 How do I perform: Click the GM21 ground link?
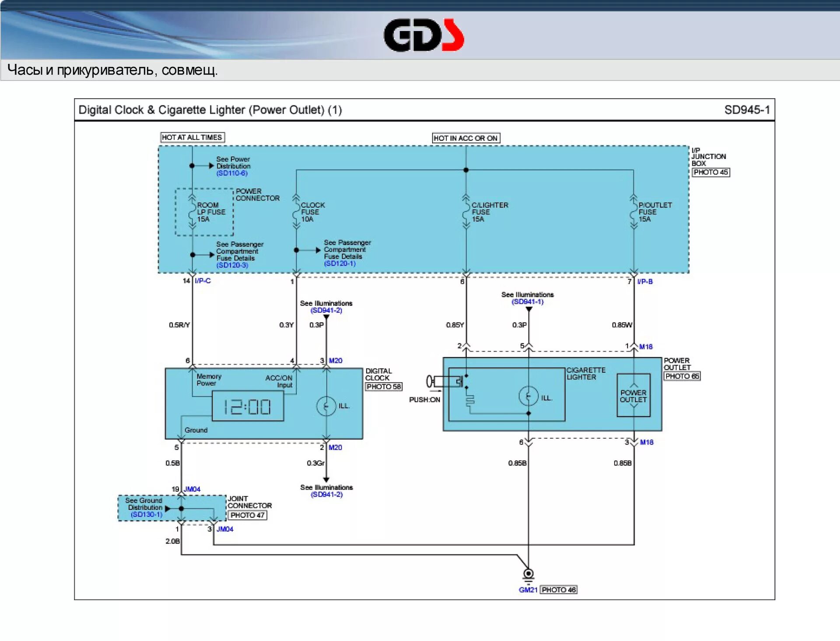(528, 590)
